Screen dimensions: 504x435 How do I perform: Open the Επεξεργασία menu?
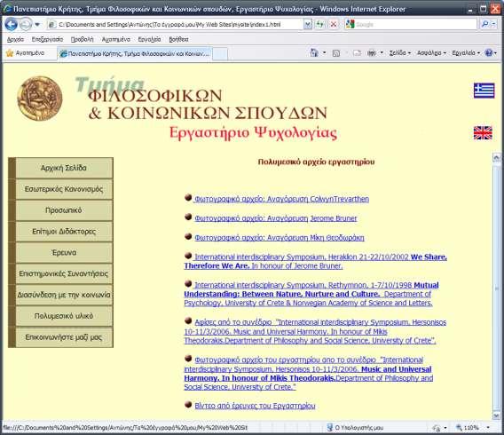[x=47, y=39]
